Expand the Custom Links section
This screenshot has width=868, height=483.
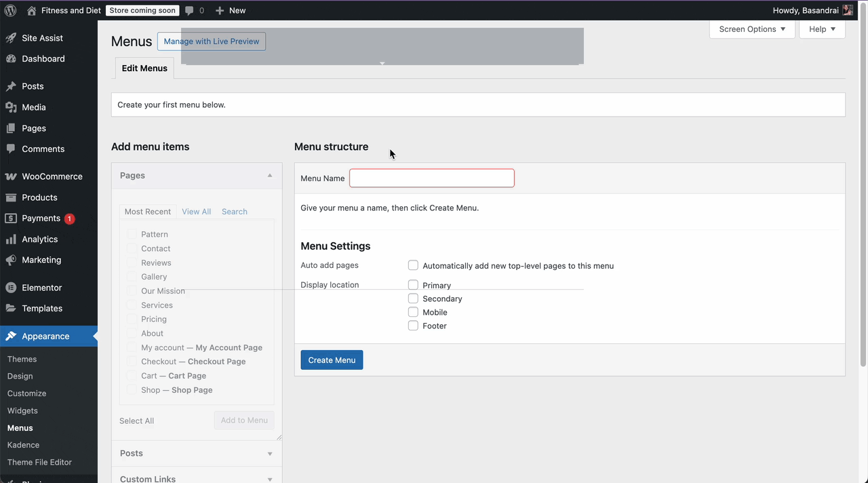[x=270, y=478]
